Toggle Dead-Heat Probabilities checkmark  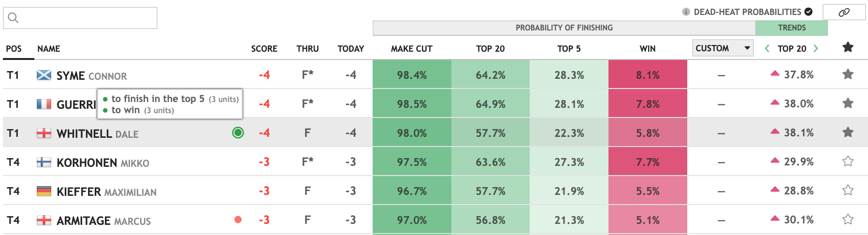click(809, 12)
